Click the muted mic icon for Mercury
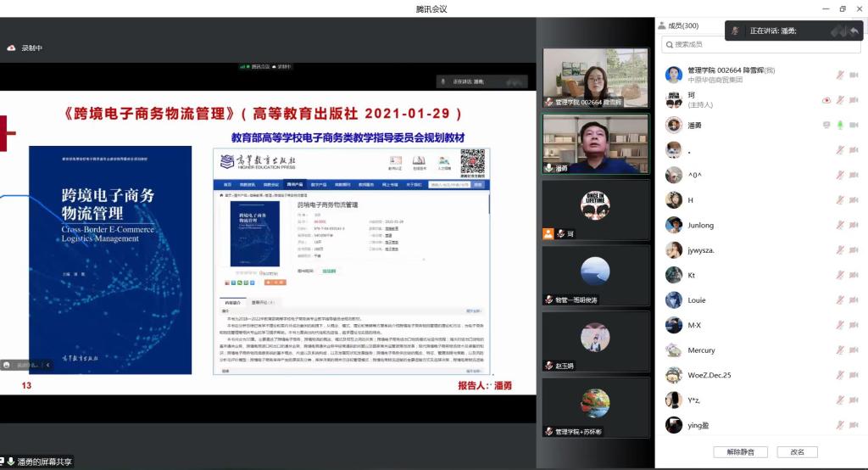The height and width of the screenshot is (470, 868). pos(840,350)
